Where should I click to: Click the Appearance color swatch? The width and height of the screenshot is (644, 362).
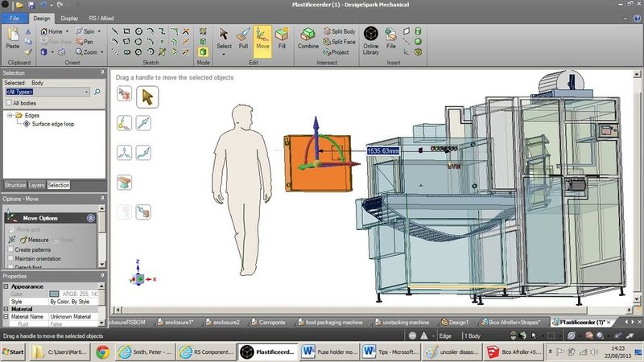pyautogui.click(x=54, y=294)
